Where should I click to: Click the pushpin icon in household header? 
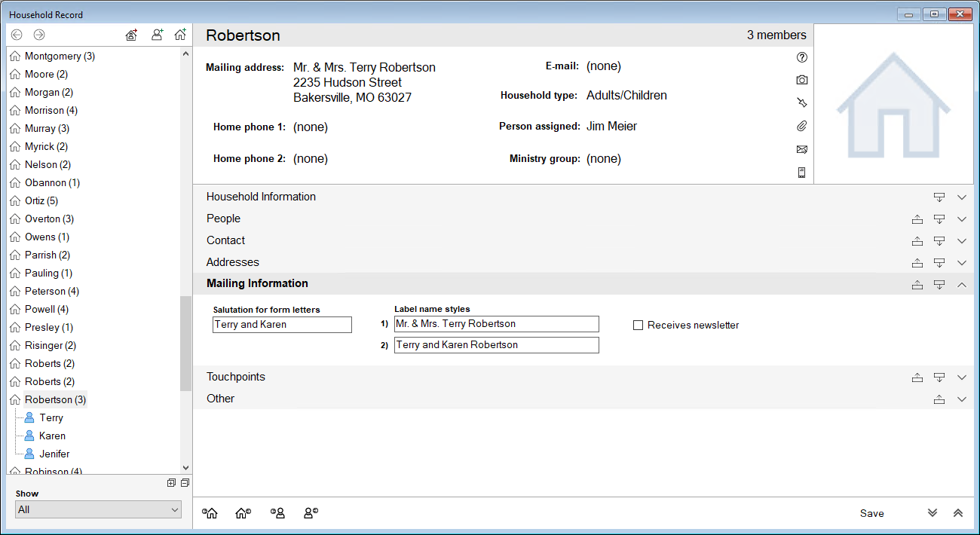point(801,102)
